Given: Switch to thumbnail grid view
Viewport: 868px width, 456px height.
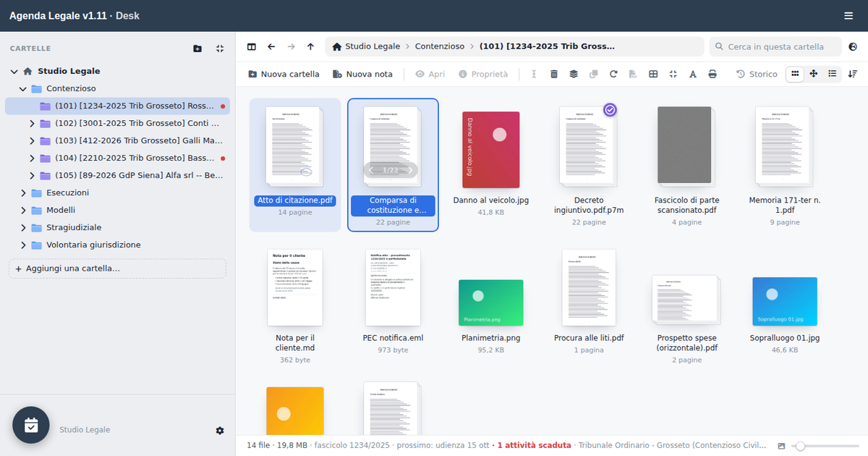Looking at the screenshot, I should pyautogui.click(x=795, y=74).
